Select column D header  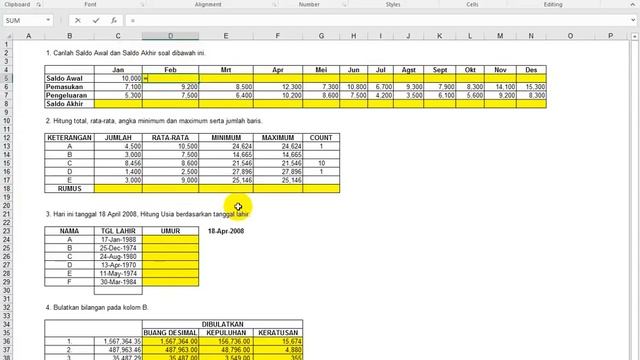tap(171, 36)
